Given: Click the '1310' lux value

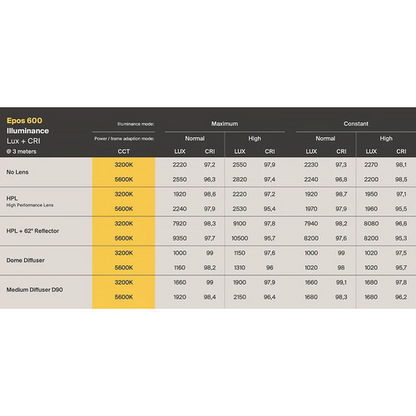Looking at the screenshot, I should [240, 268].
